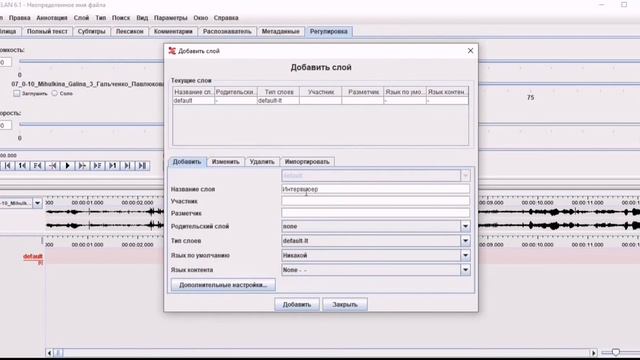Step one frame back button
Viewport: 640px width, 360px height.
(38, 166)
